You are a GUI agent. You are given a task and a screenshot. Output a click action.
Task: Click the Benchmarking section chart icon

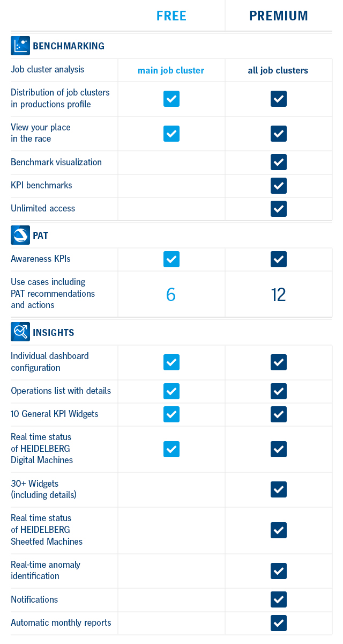[20, 46]
